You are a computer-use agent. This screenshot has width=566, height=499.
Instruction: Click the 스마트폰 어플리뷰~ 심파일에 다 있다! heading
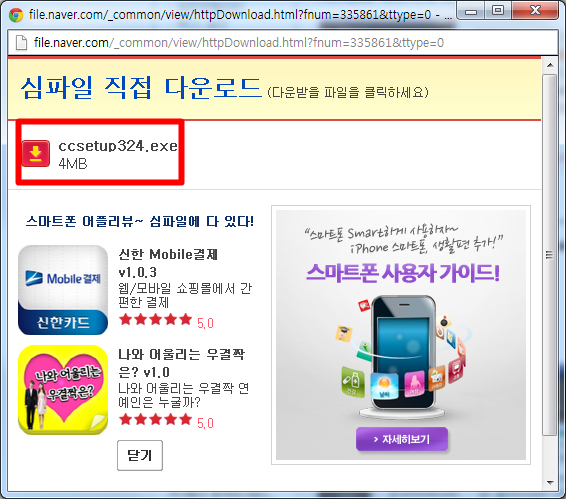[140, 221]
